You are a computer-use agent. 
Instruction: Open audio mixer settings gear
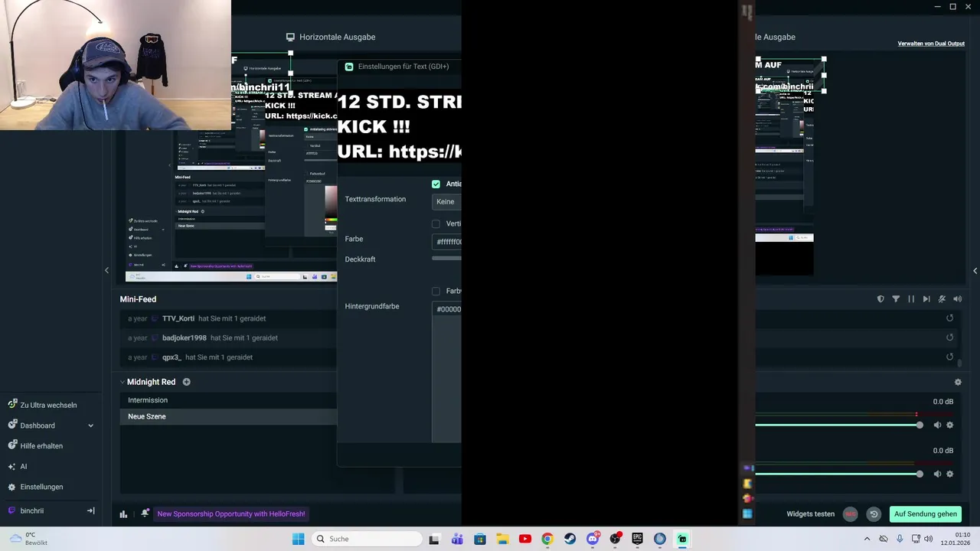(x=958, y=382)
